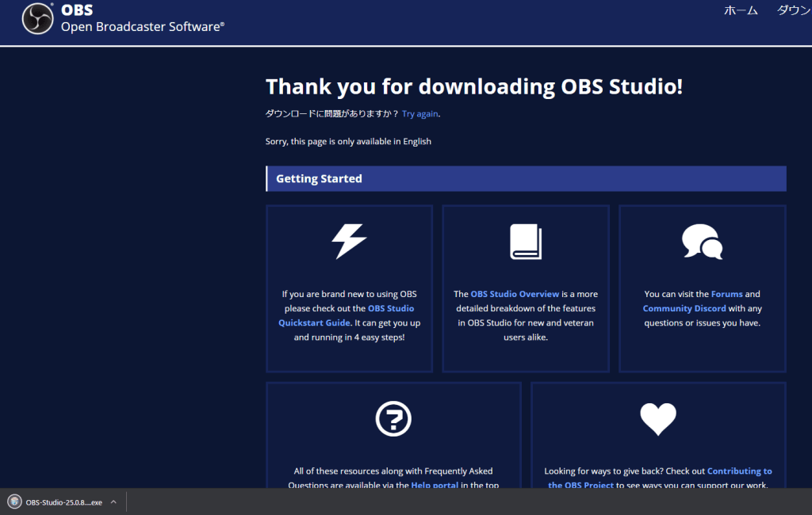Click the heart contribute icon
The image size is (812, 515).
[657, 419]
